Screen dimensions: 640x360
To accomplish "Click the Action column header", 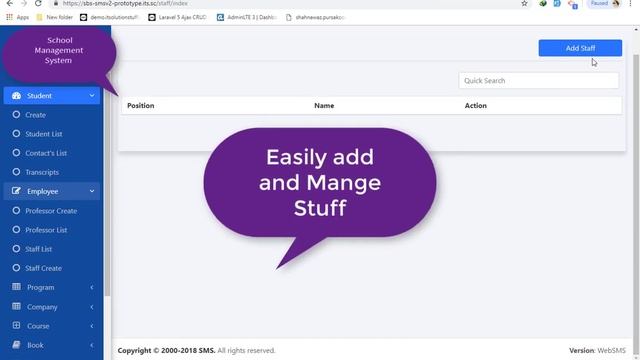I will click(x=476, y=105).
